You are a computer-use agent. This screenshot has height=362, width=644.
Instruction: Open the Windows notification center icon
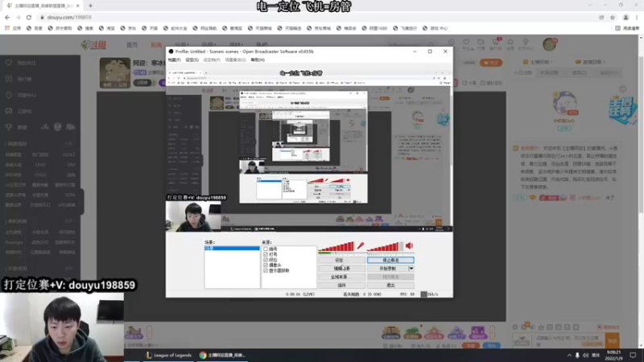[x=633, y=355]
